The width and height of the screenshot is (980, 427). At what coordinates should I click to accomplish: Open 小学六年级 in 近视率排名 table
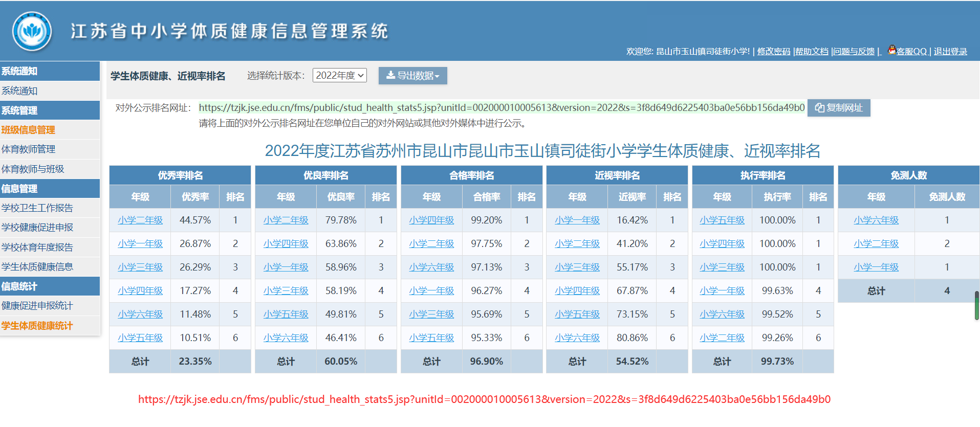[577, 338]
